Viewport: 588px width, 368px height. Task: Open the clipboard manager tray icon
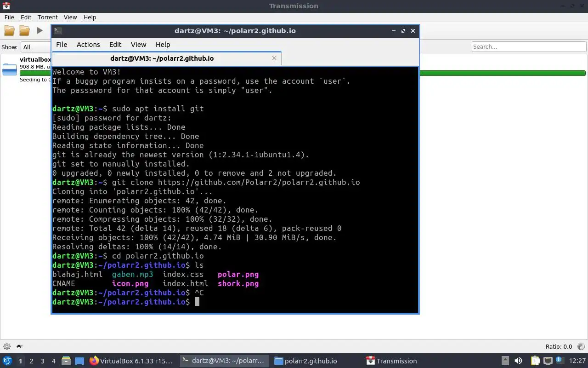(535, 361)
